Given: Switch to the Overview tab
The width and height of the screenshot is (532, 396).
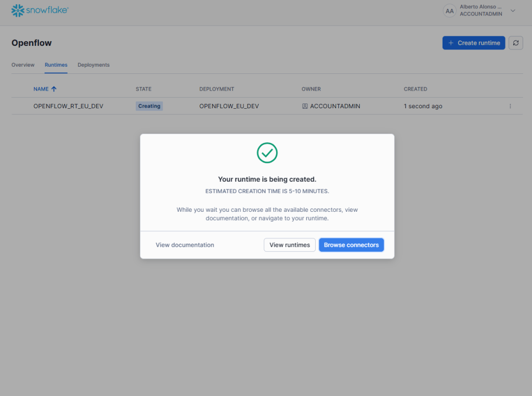Looking at the screenshot, I should tap(23, 65).
